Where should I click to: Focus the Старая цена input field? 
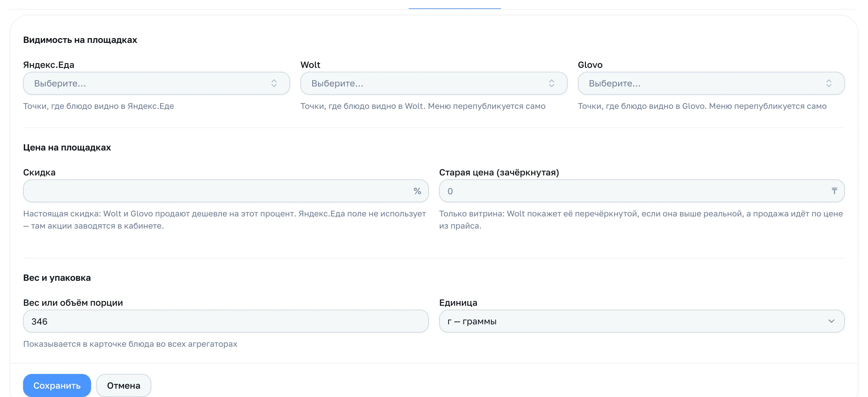(x=642, y=191)
